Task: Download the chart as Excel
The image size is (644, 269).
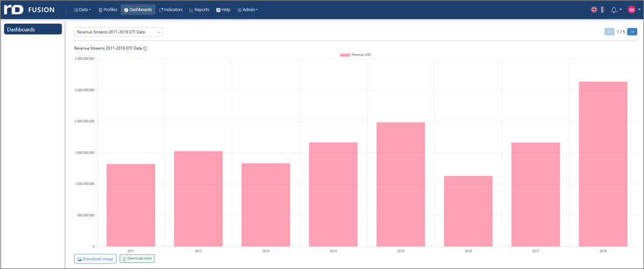Action: click(137, 258)
